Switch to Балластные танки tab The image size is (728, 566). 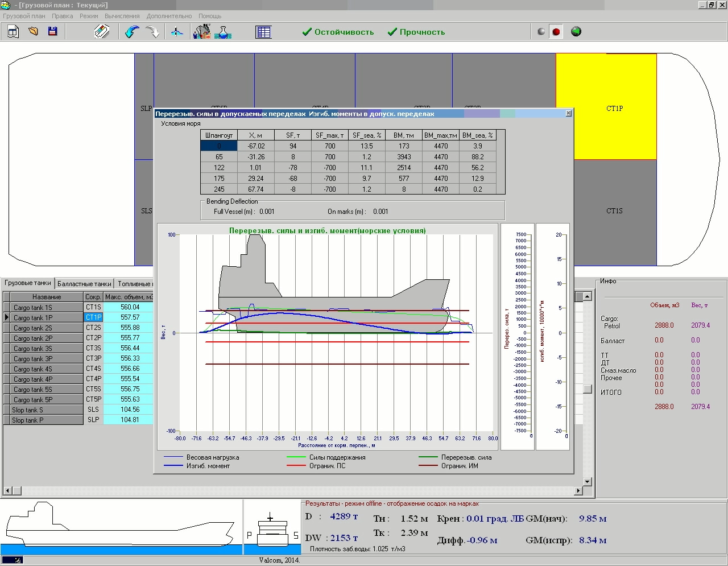point(84,283)
